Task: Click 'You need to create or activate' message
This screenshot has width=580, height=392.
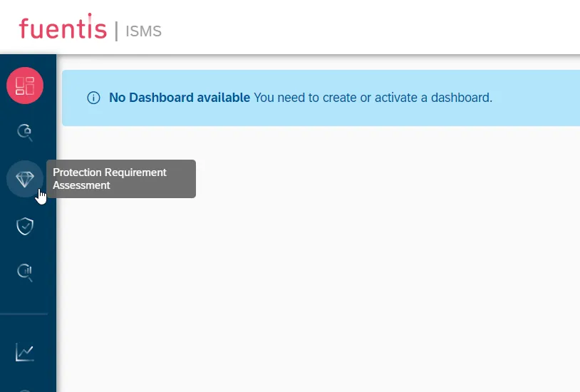Action: click(x=336, y=98)
